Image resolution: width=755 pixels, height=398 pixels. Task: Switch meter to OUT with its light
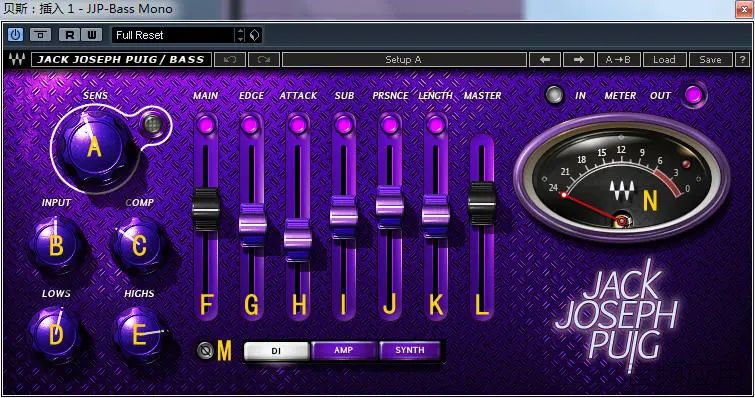(693, 95)
